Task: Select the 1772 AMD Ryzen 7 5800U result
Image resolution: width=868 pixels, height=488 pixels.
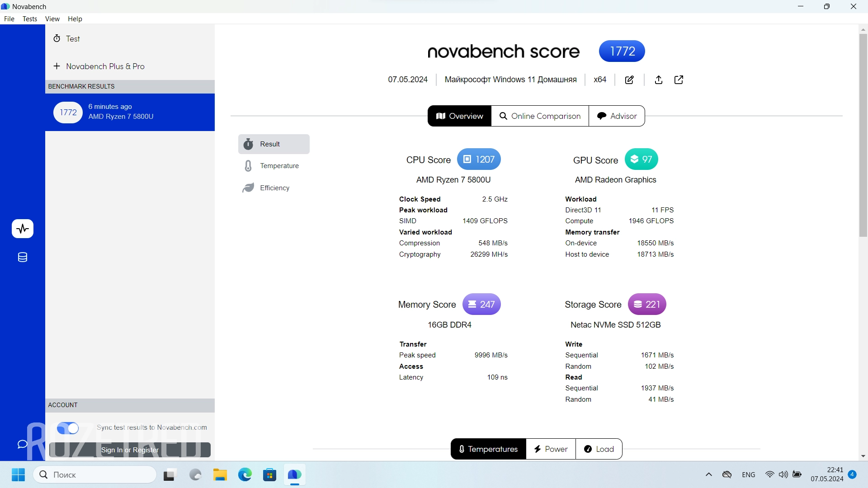Action: point(130,112)
